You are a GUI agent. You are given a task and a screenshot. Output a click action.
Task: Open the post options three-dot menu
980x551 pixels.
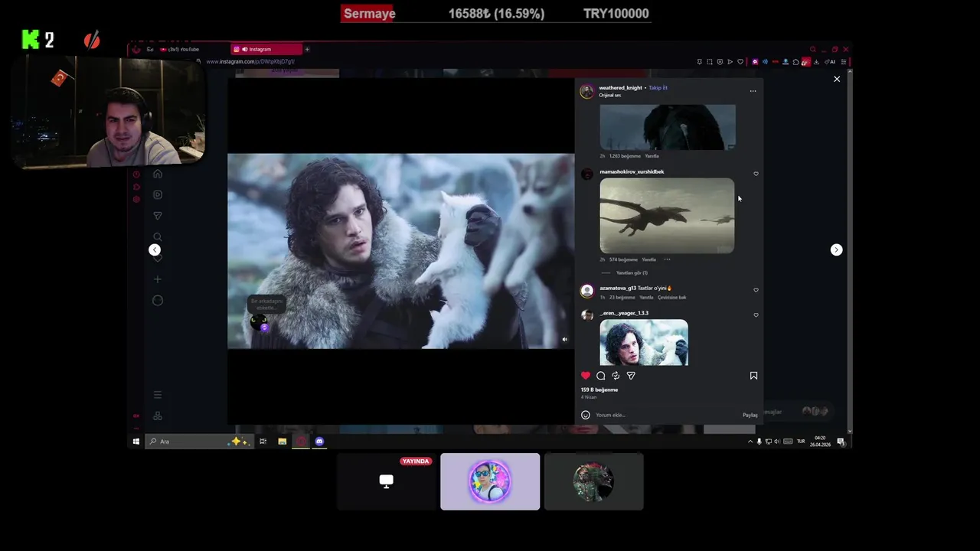point(753,91)
